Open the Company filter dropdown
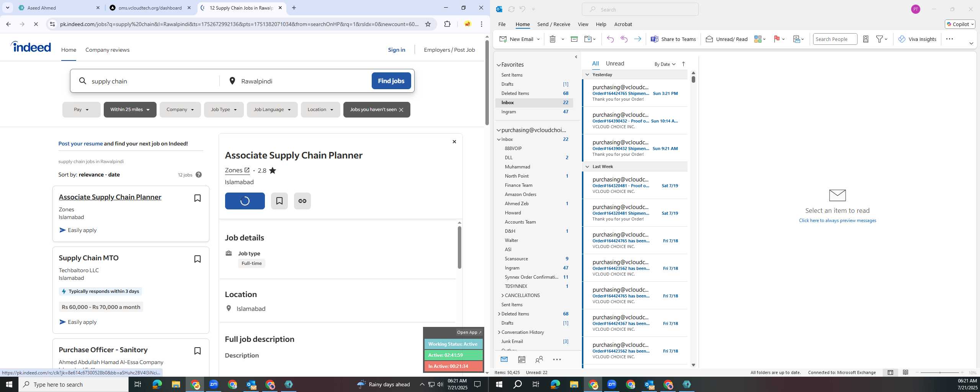 point(180,109)
